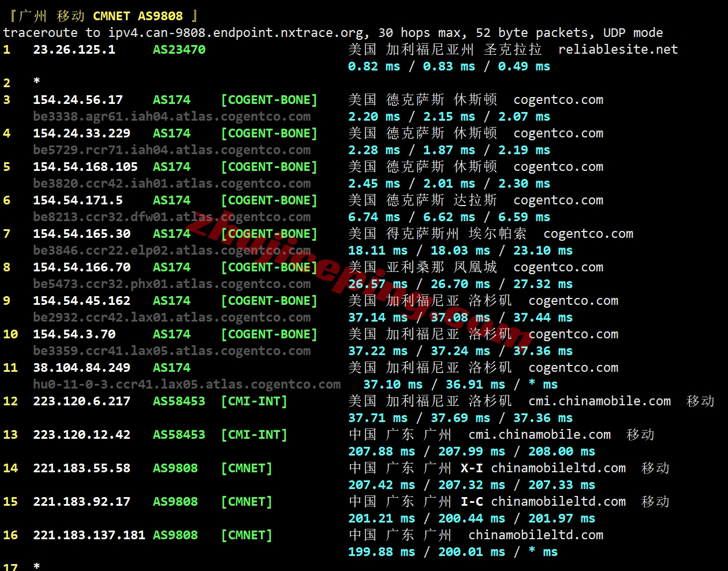Click hostname be3338.agr61.iah04.atlas.cogentco.com
This screenshot has width=728, height=571.
(x=171, y=117)
